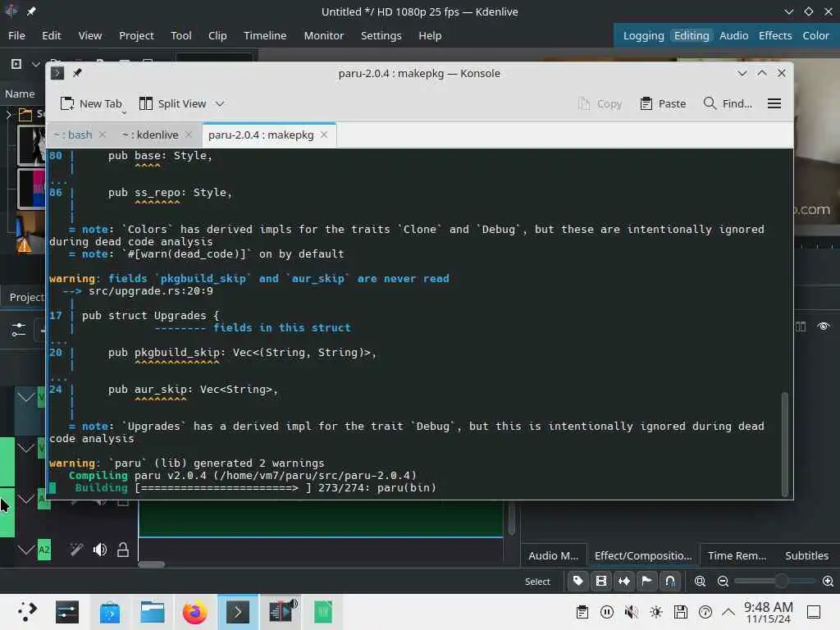Open Find in Konsole toolbar
The image size is (840, 630).
tap(728, 103)
